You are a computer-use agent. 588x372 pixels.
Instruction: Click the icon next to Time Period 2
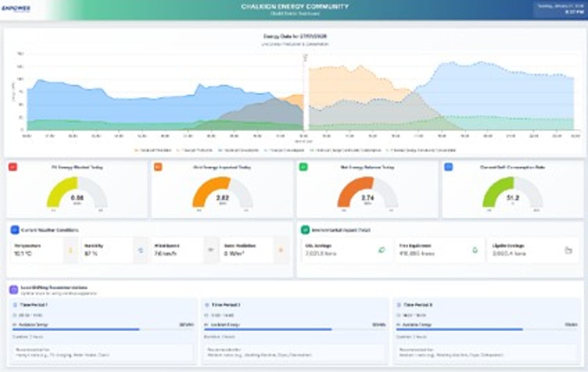207,305
